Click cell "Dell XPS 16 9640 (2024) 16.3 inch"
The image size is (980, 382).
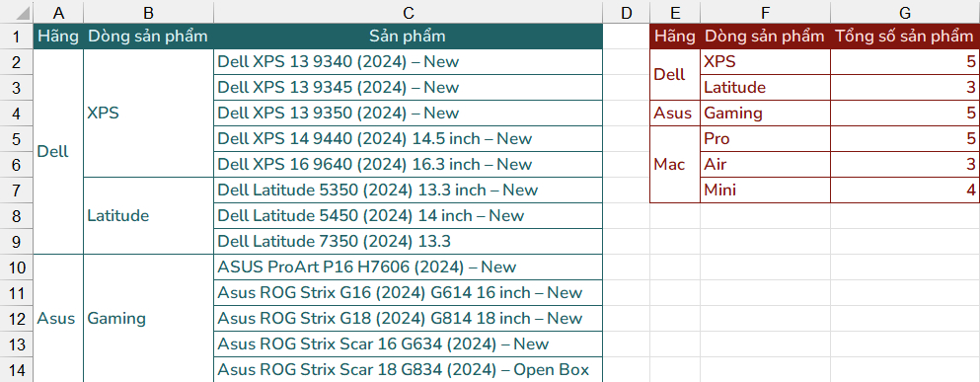tap(409, 165)
